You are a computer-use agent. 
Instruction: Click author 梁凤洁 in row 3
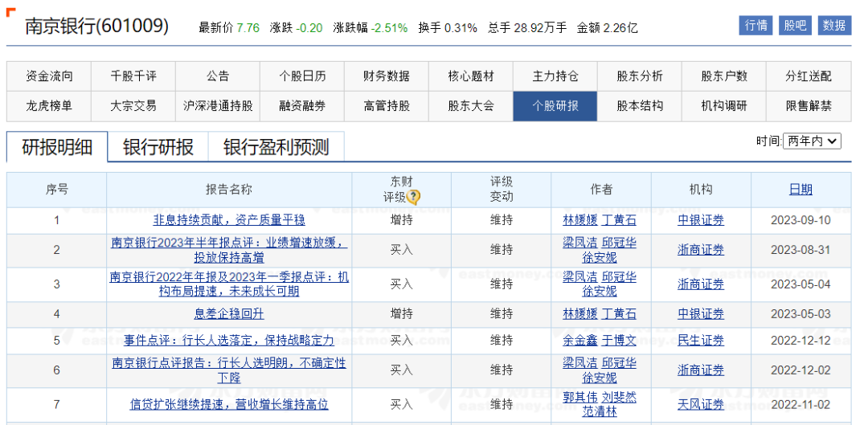click(x=580, y=277)
